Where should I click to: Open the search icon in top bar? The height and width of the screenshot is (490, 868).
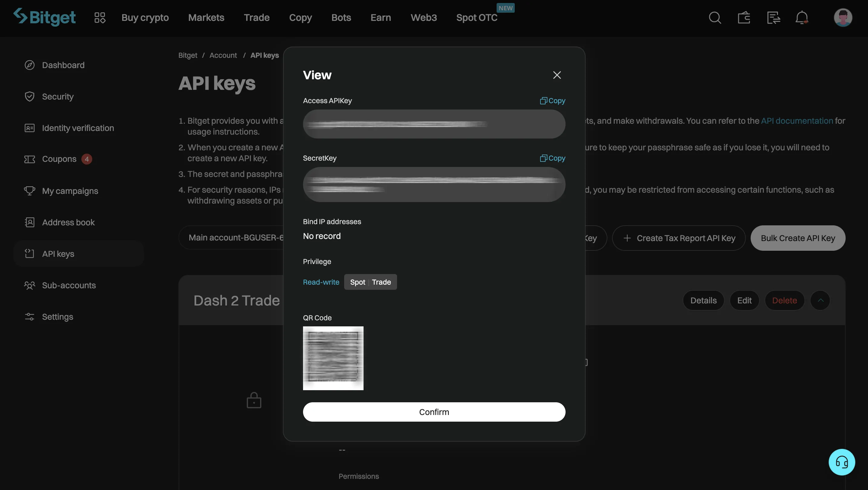tap(715, 18)
